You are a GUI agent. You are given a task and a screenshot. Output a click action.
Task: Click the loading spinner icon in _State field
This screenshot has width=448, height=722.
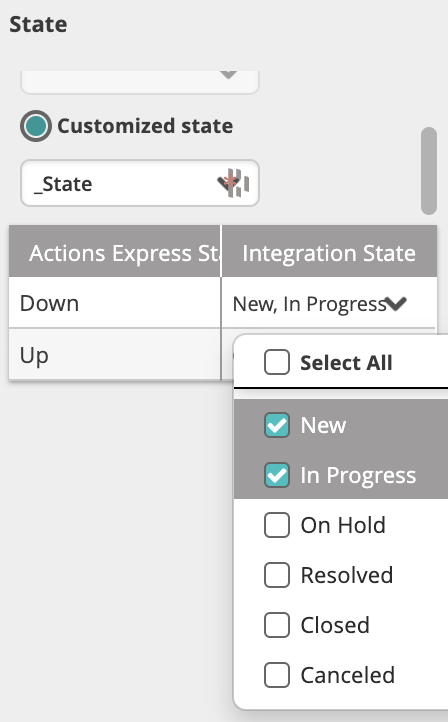tap(238, 183)
